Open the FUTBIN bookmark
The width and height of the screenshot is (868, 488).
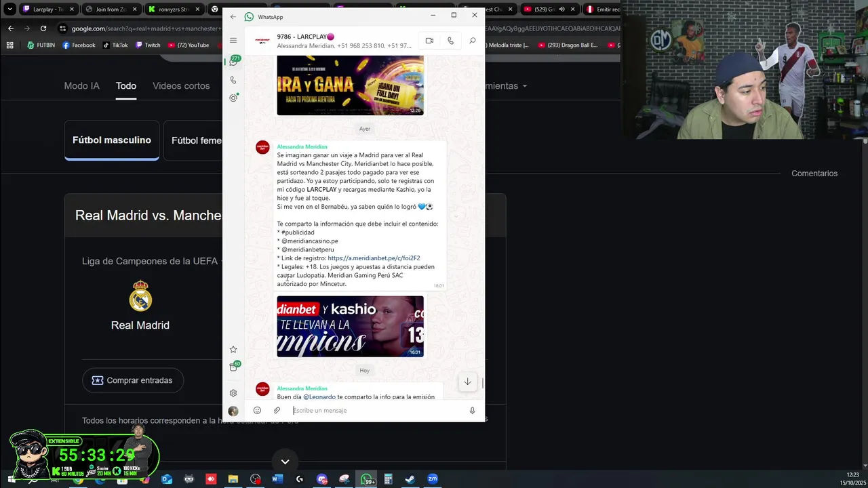tap(41, 45)
